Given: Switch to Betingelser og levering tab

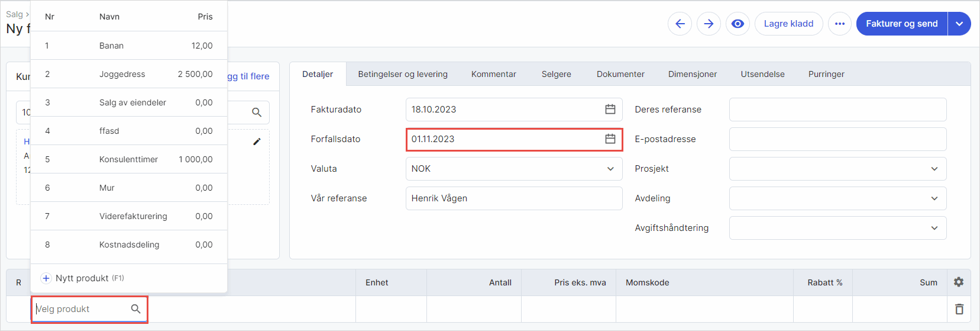Looking at the screenshot, I should (x=403, y=74).
